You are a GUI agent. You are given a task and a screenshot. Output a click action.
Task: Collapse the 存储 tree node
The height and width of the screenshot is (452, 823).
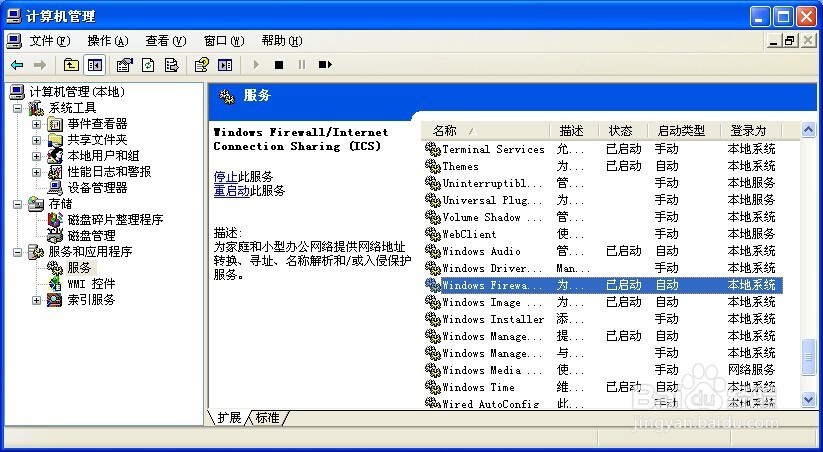click(18, 204)
